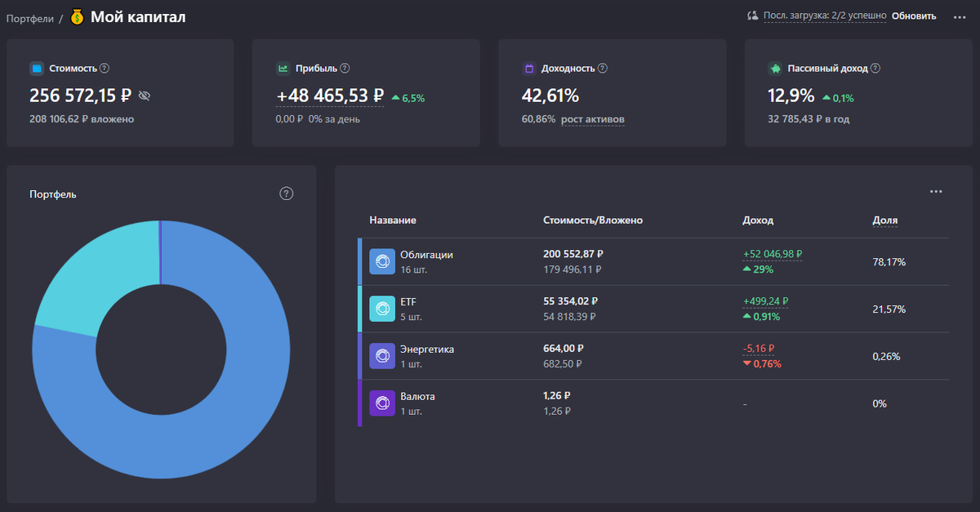Select the Валюта row in the table
Viewport: 980px width, 512px height.
[x=653, y=403]
